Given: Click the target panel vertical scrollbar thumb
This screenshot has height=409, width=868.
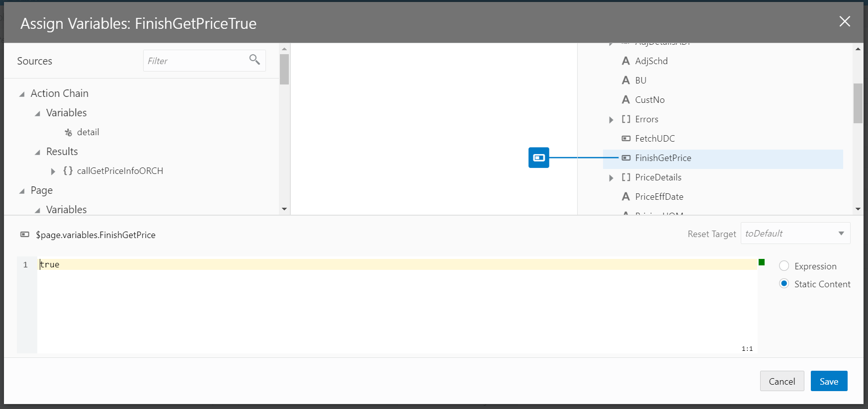Looking at the screenshot, I should (858, 103).
